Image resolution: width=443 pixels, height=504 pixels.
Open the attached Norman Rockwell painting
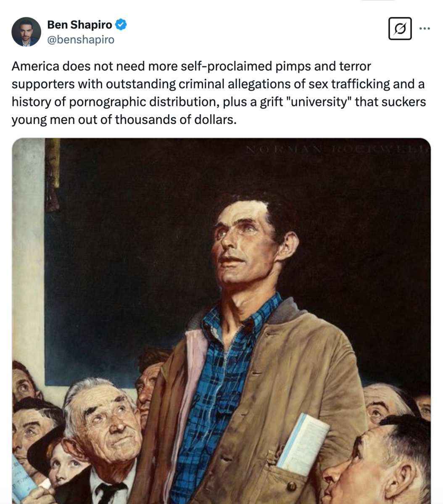[x=221, y=319]
